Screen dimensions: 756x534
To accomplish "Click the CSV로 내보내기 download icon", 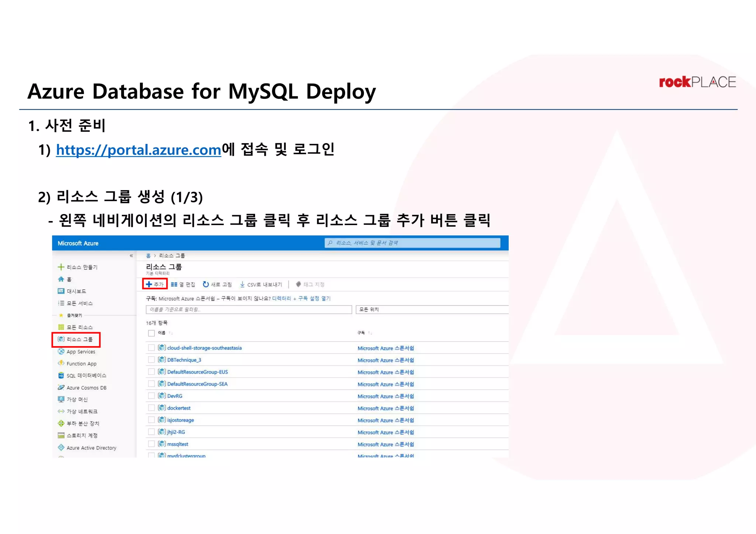I will pyautogui.click(x=242, y=284).
